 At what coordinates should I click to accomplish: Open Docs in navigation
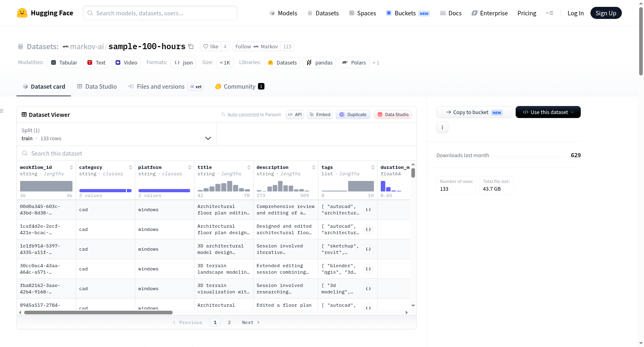point(451,13)
